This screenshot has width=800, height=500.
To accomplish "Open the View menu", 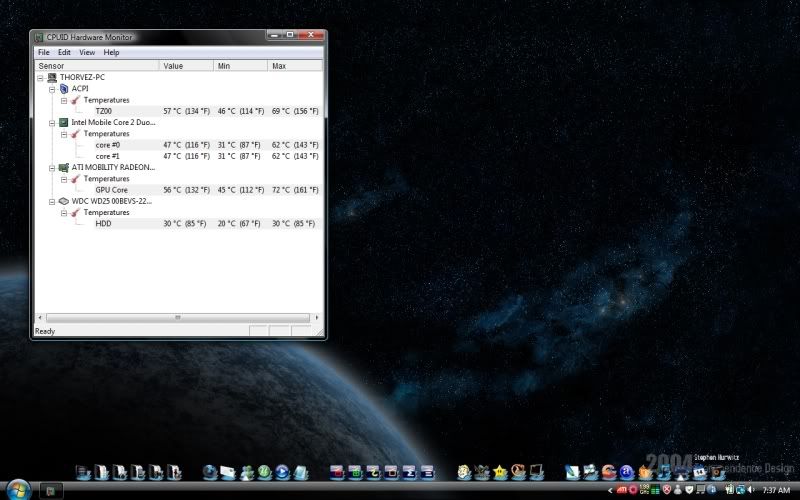I will 87,53.
